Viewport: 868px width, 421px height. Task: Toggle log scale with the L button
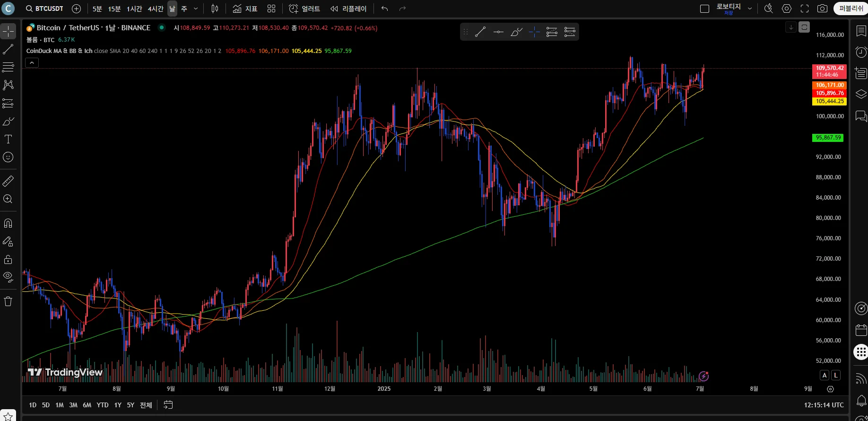836,375
